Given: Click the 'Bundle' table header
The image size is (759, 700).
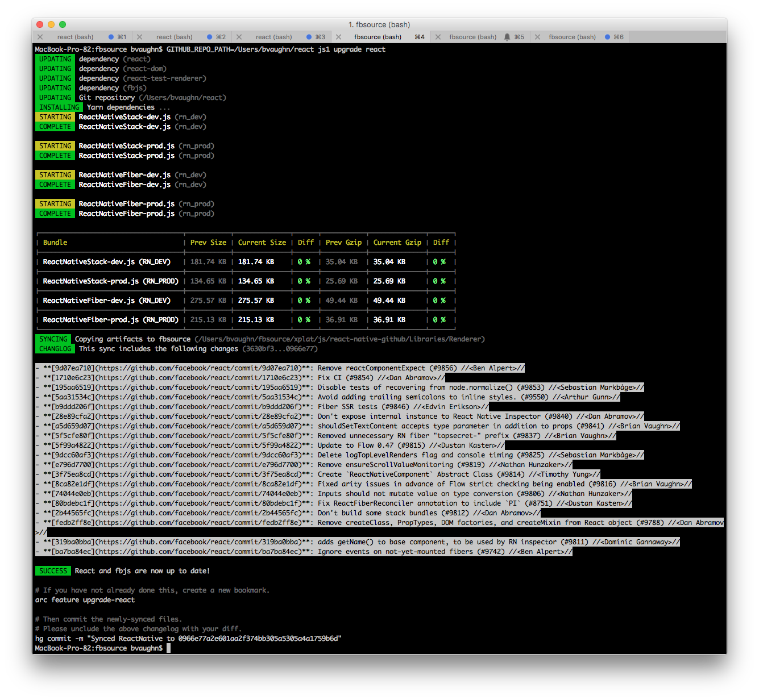Looking at the screenshot, I should tap(55, 243).
